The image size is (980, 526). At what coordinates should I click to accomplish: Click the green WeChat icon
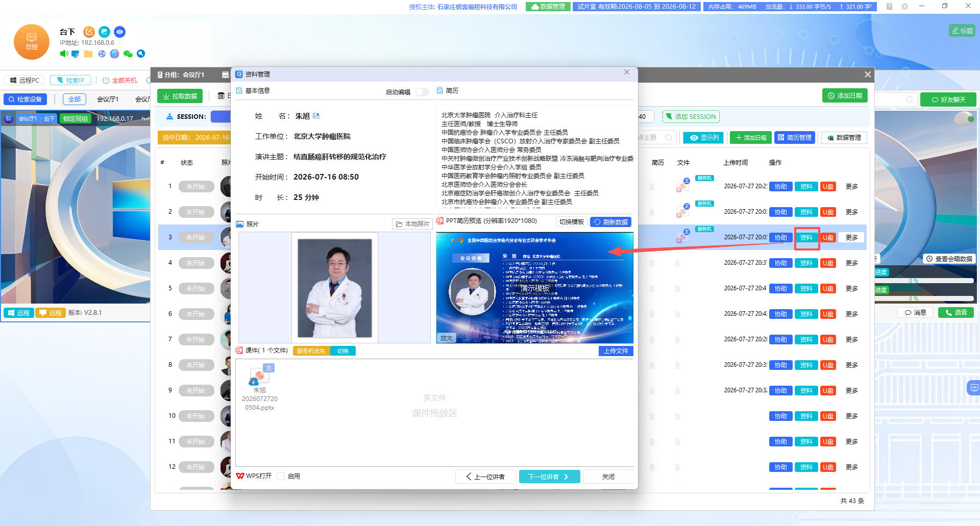pos(128,54)
